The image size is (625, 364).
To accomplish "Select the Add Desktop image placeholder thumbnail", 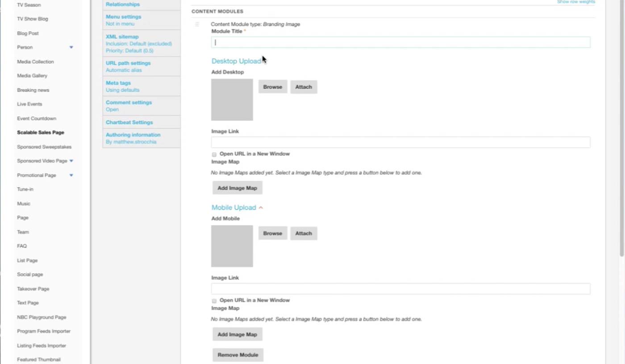I will click(232, 100).
